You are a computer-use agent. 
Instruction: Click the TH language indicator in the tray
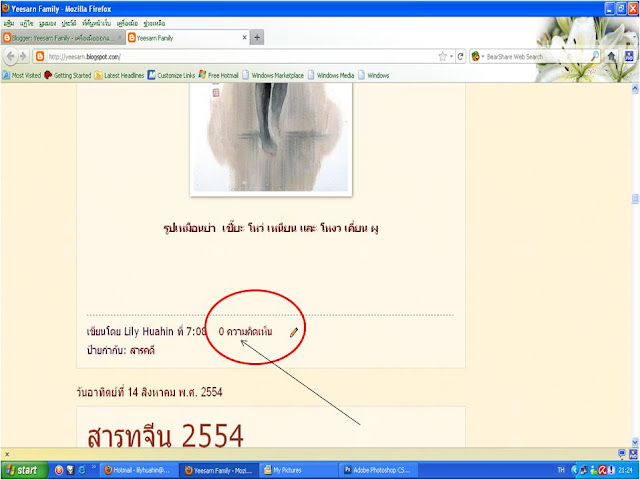coord(561,470)
